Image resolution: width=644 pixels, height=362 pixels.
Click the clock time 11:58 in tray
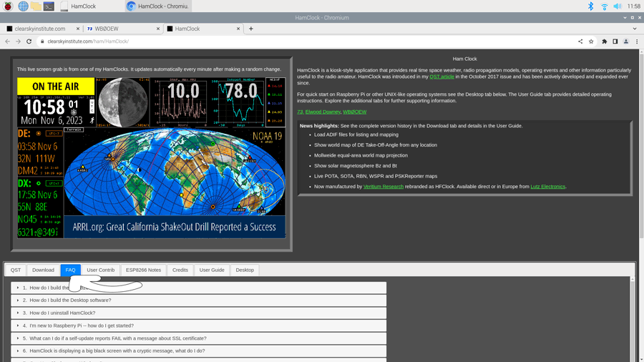coord(634,6)
